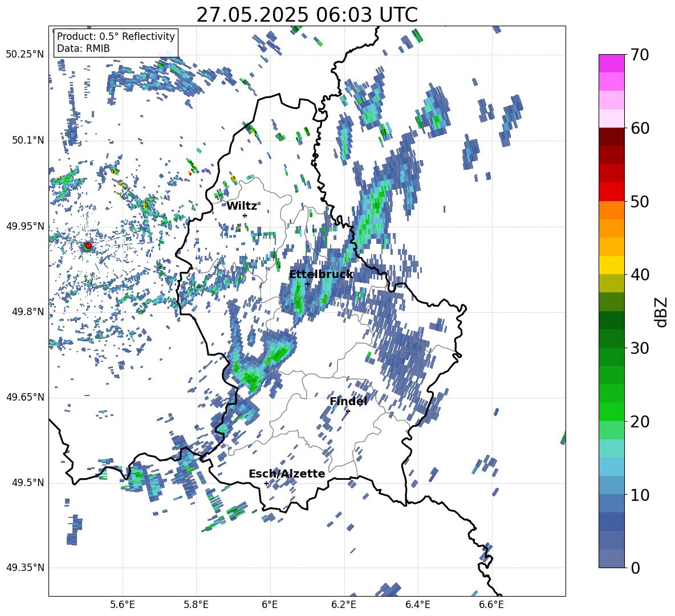Click the 70 tick label on colorbar
Screen dimensions: 675x616
[x=640, y=55]
